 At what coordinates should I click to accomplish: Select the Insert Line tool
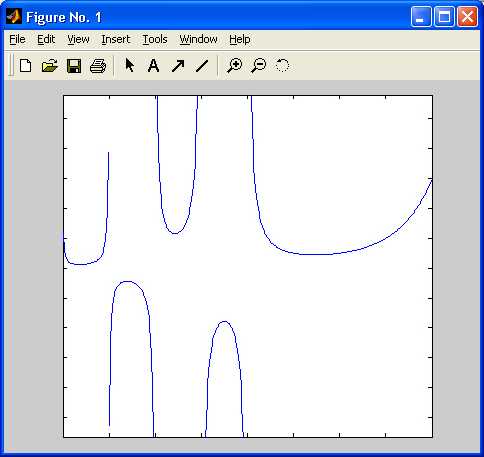[x=202, y=66]
